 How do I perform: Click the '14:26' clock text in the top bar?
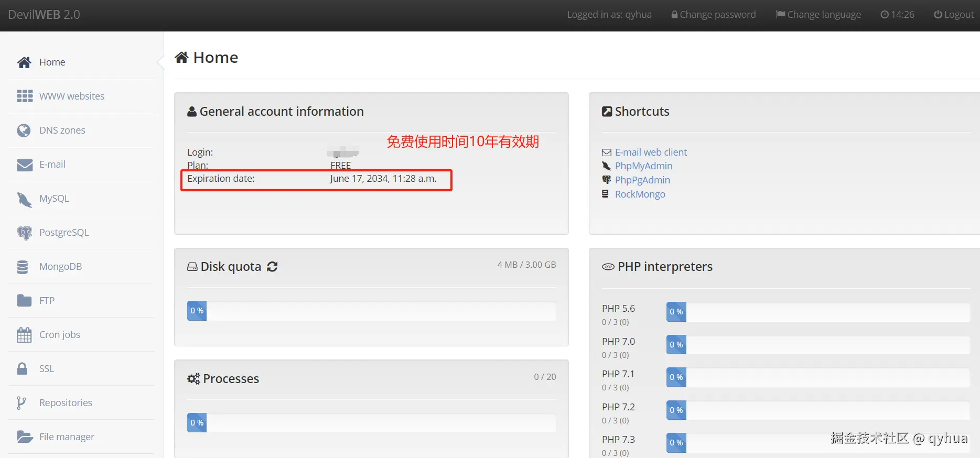(x=902, y=15)
